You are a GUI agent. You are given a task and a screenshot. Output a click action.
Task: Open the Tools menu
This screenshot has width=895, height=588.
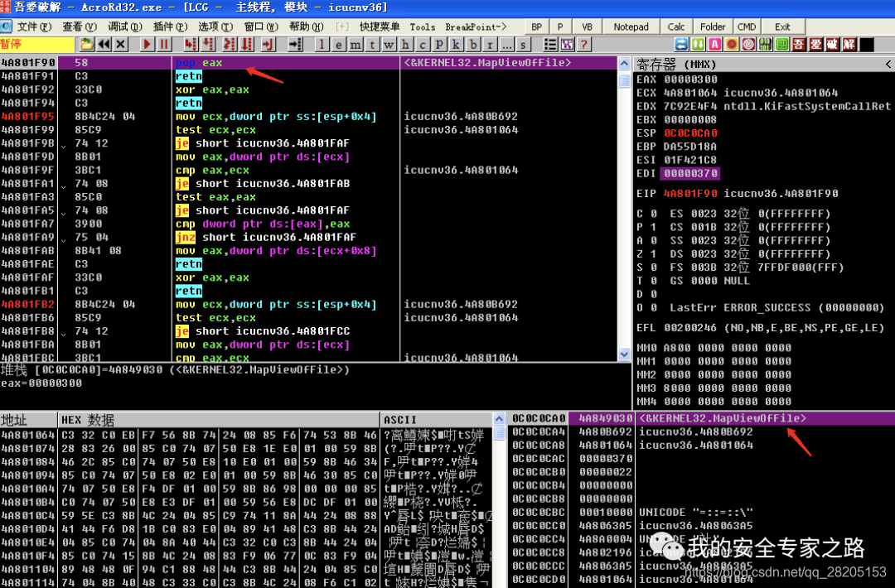point(423,27)
